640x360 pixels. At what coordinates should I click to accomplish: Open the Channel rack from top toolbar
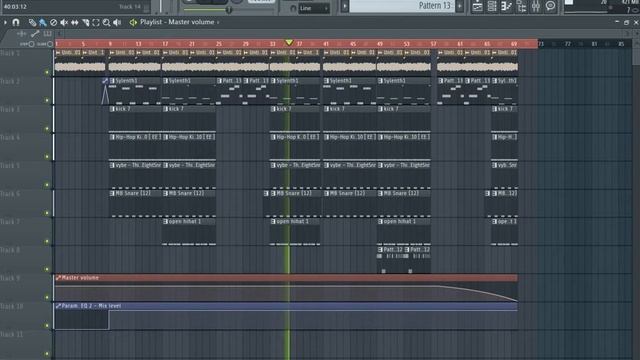click(492, 6)
